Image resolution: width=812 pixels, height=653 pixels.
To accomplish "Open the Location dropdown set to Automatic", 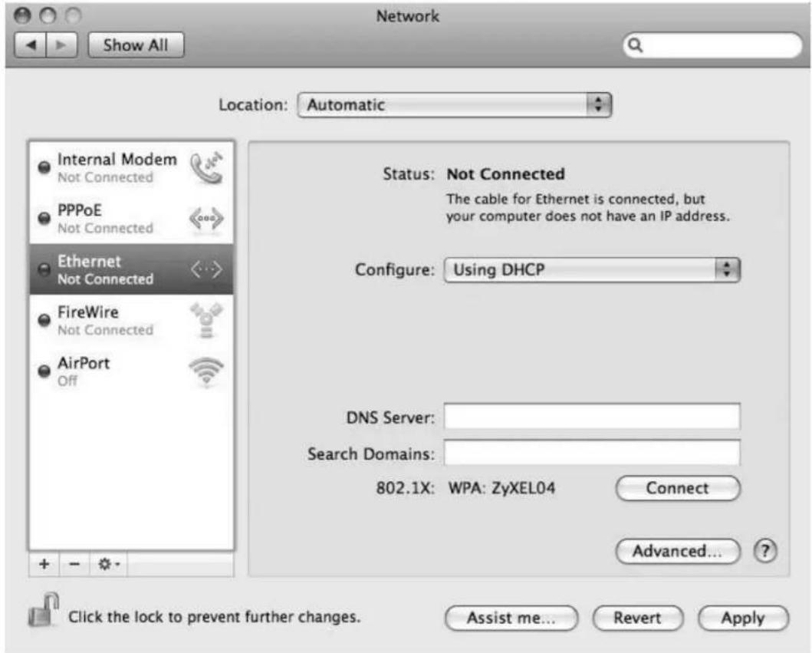I will pyautogui.click(x=454, y=105).
